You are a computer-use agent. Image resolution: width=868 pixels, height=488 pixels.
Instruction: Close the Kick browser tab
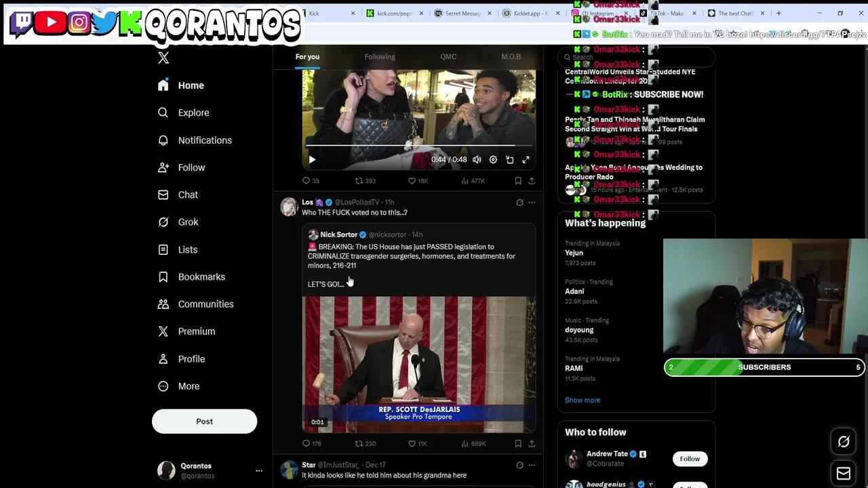click(x=353, y=14)
